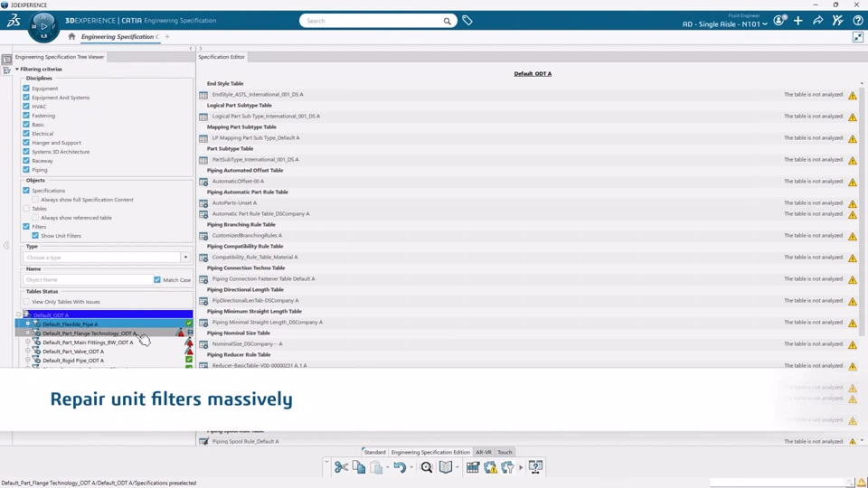Add a new tab with plus button
This screenshot has height=488, width=868.
(x=167, y=37)
